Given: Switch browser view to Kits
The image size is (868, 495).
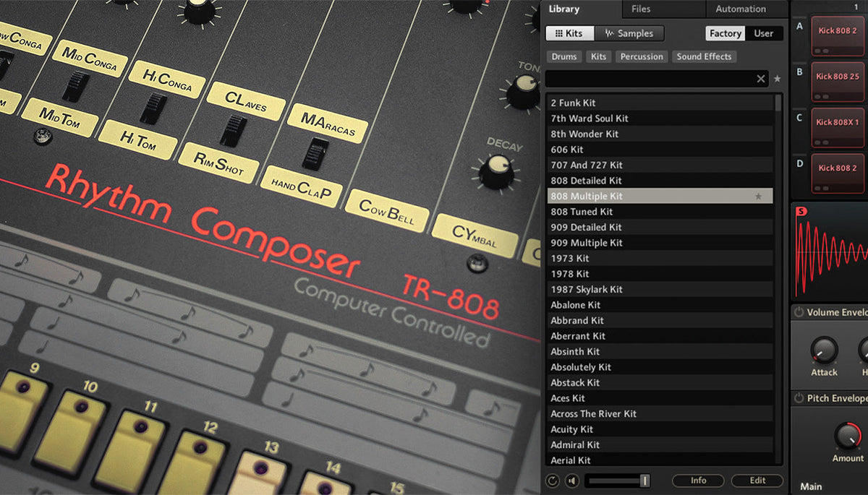Looking at the screenshot, I should 569,33.
